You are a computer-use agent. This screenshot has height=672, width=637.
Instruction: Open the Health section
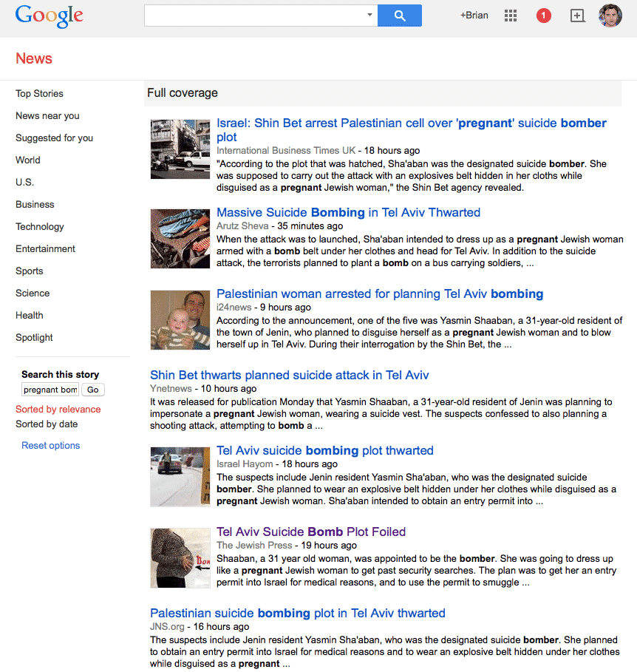click(29, 316)
